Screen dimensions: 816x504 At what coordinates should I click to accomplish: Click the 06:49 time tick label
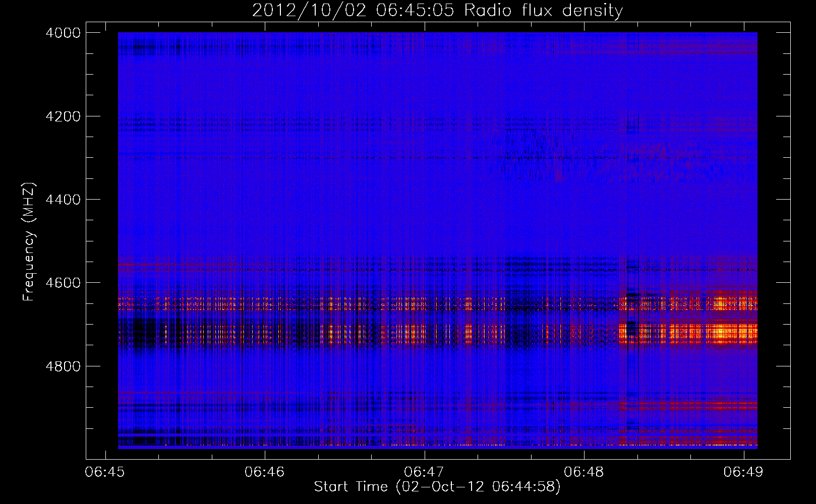pyautogui.click(x=743, y=472)
